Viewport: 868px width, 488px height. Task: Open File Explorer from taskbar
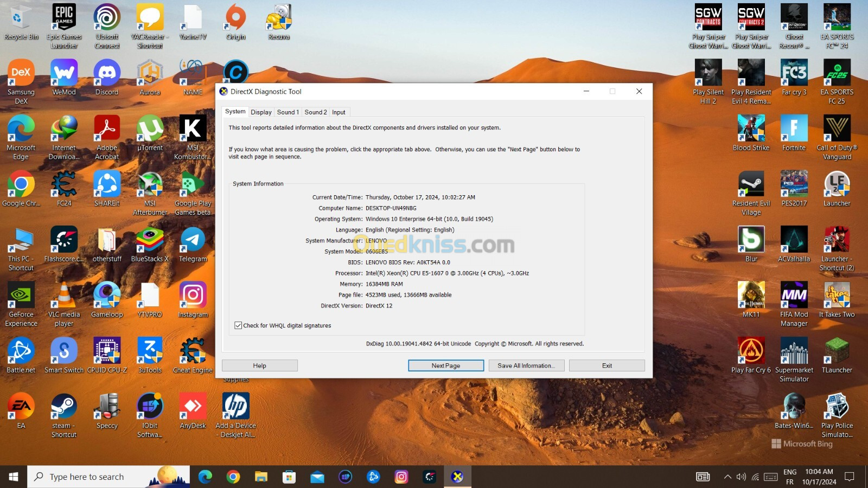pyautogui.click(x=261, y=477)
